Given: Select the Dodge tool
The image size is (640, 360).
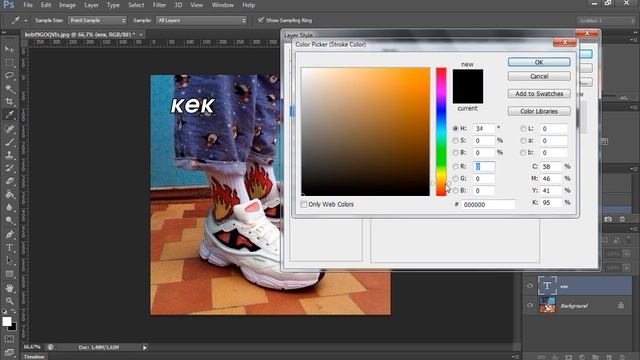Looking at the screenshot, I should [9, 220].
